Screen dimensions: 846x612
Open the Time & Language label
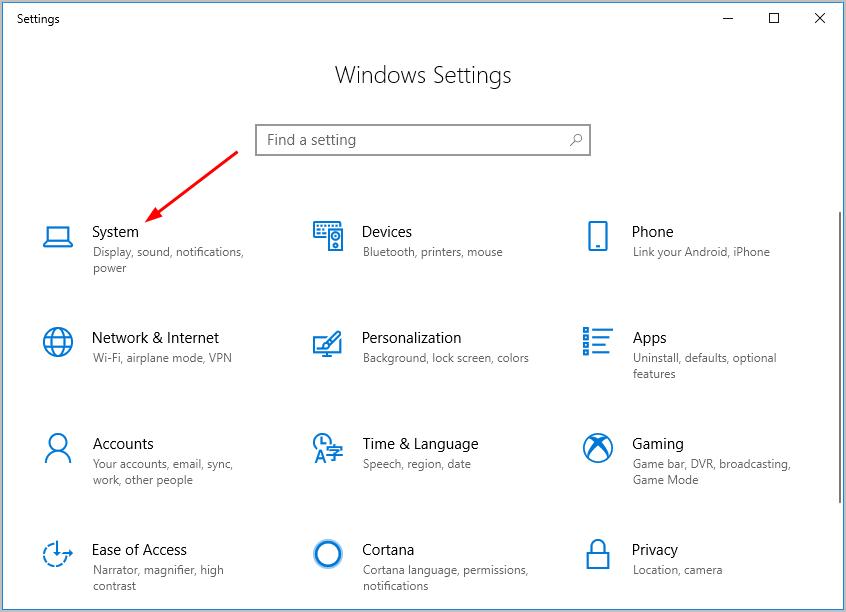pos(420,444)
